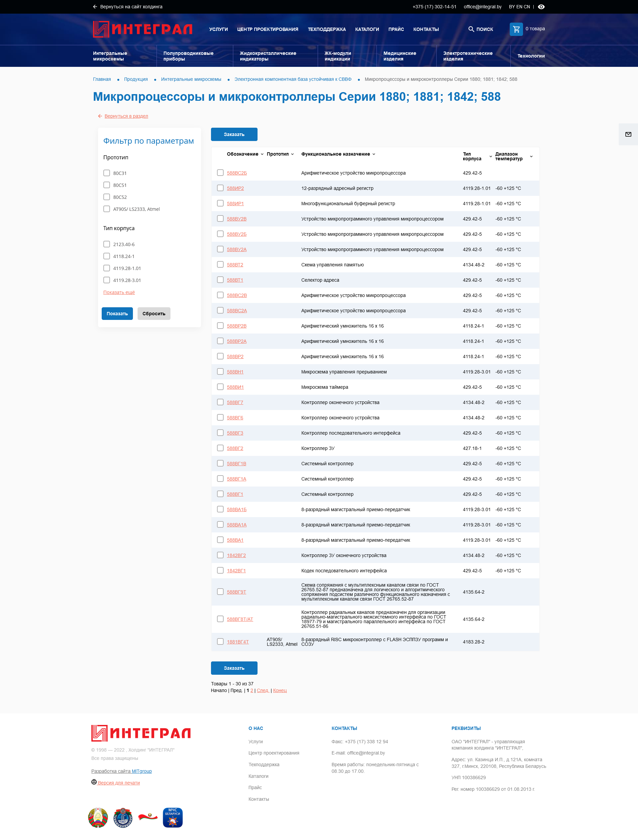638x840 pixels.
Task: Check the 80C31 prototype filter
Action: tap(107, 173)
